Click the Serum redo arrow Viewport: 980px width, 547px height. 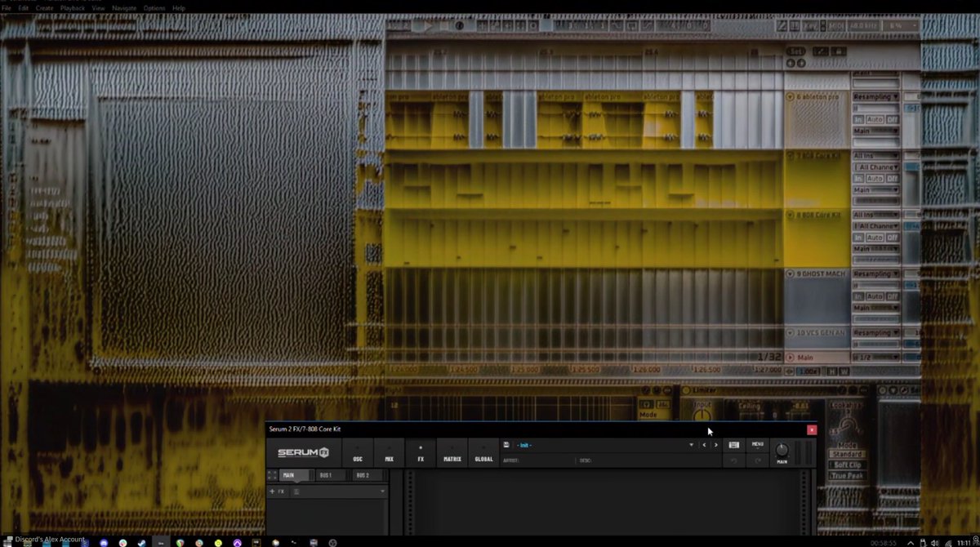coord(757,460)
